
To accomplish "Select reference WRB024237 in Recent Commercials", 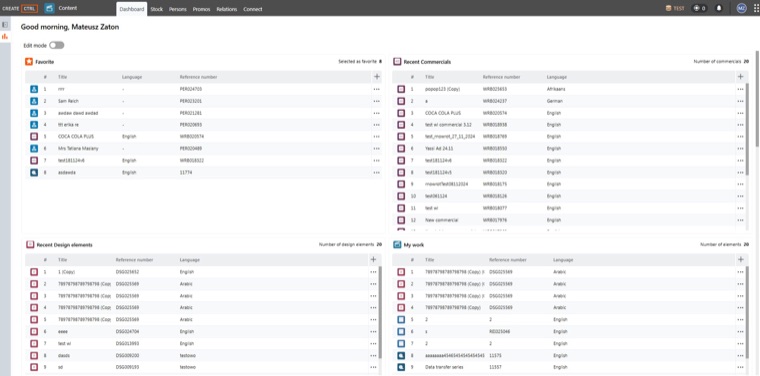I will click(x=494, y=101).
